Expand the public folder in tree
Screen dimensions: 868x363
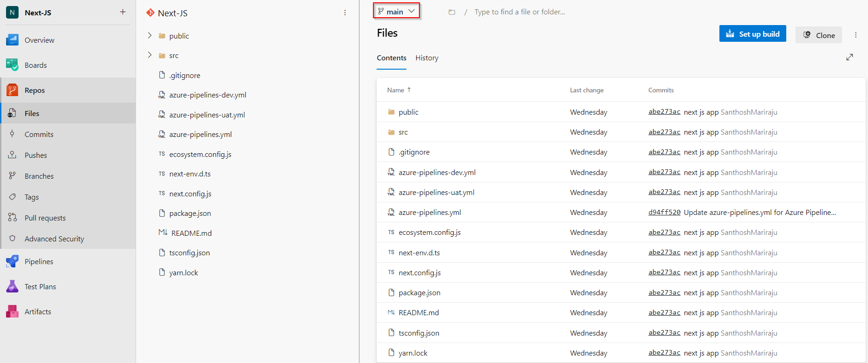tap(150, 35)
